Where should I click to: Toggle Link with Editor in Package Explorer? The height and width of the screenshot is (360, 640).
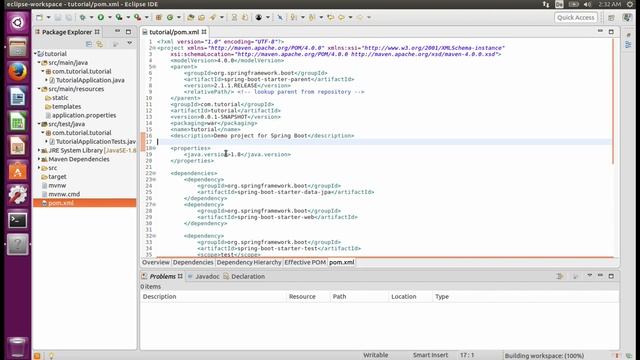100,44
